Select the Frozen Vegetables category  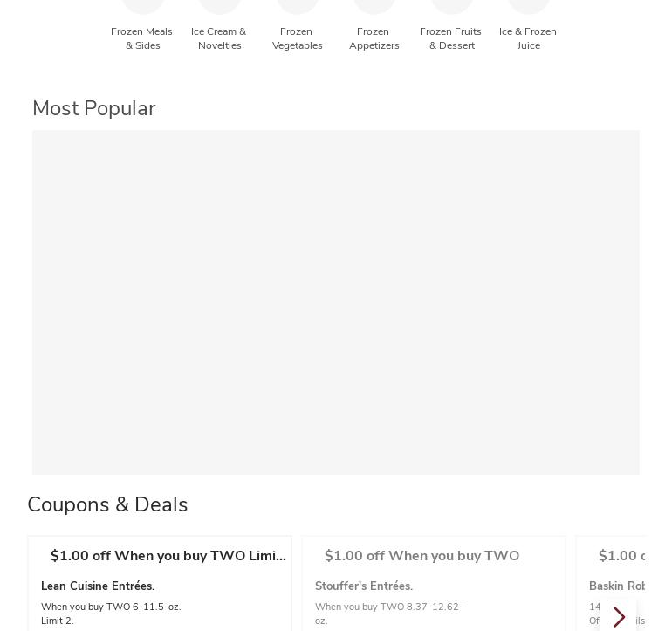[x=297, y=38]
